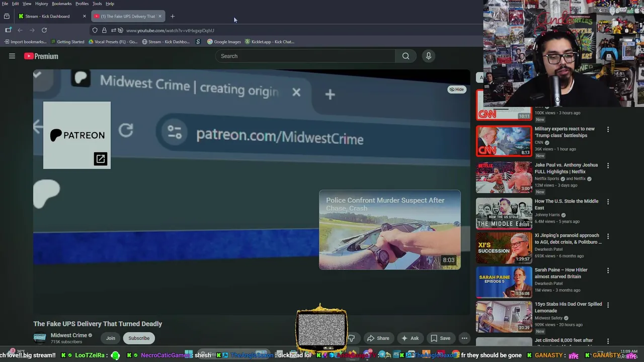
Task: Open the Tools menu
Action: click(x=97, y=4)
